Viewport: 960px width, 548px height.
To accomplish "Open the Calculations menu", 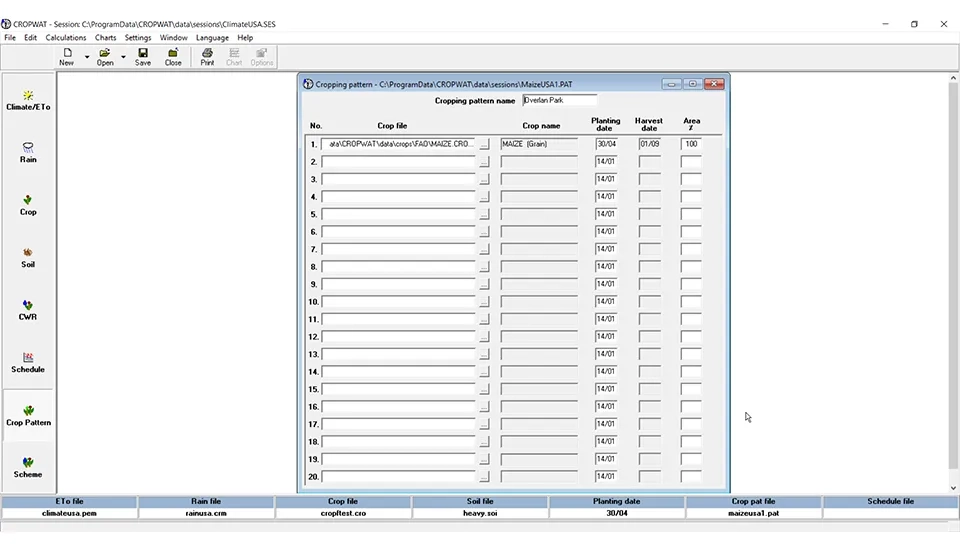I will tap(66, 38).
